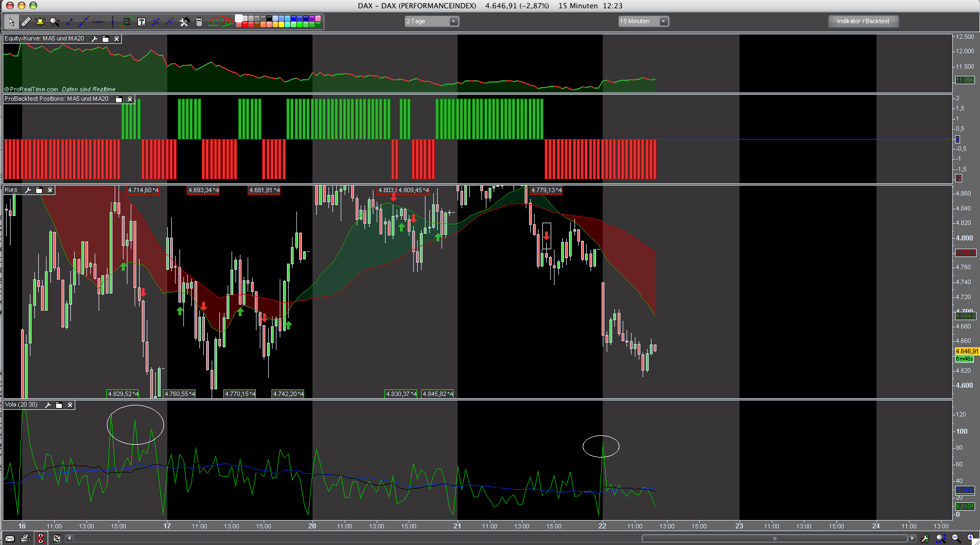Open the '2 Tage' period dropdown
The image size is (980, 545).
(432, 21)
